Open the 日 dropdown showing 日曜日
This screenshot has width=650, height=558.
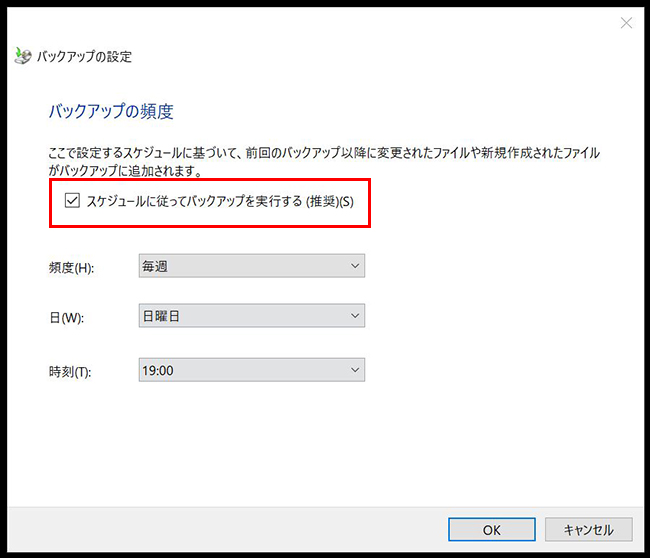pyautogui.click(x=252, y=316)
